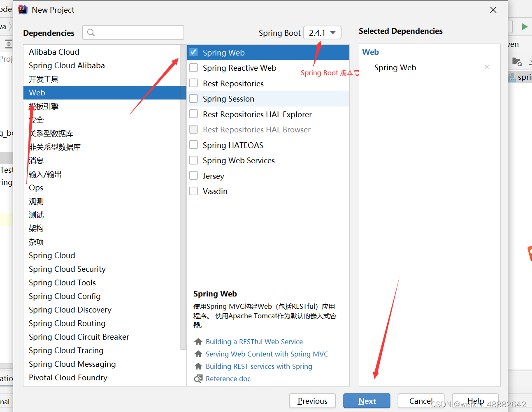The width and height of the screenshot is (532, 412).
Task: Click the IntelliJ IDEA logo in New Project title
Action: (23, 9)
